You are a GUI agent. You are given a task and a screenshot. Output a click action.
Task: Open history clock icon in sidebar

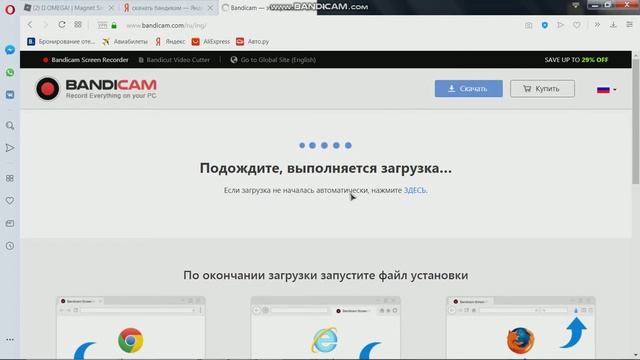click(x=10, y=246)
